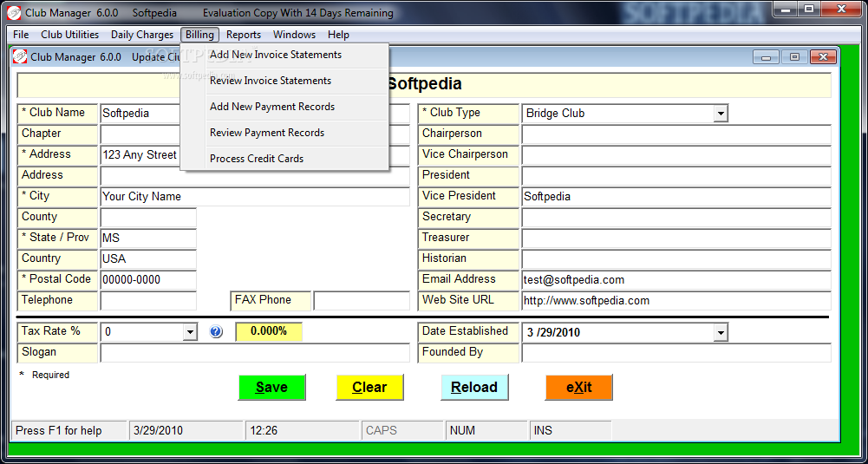Viewport: 868px width, 464px height.
Task: Choose Review Invoice Statements
Action: tap(285, 81)
